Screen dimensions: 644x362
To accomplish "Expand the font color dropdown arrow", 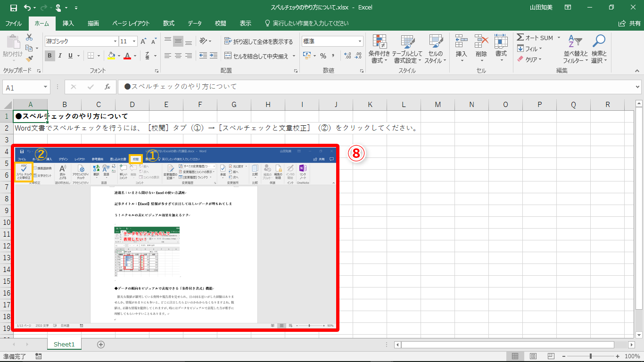I will 135,56.
